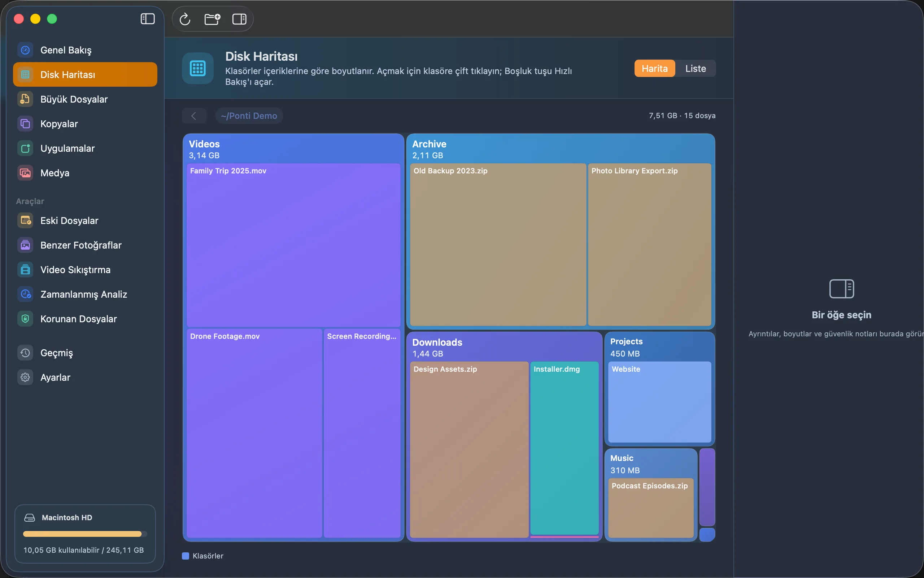Image resolution: width=924 pixels, height=578 pixels.
Task: Select the Projects folder header
Action: [x=659, y=347]
